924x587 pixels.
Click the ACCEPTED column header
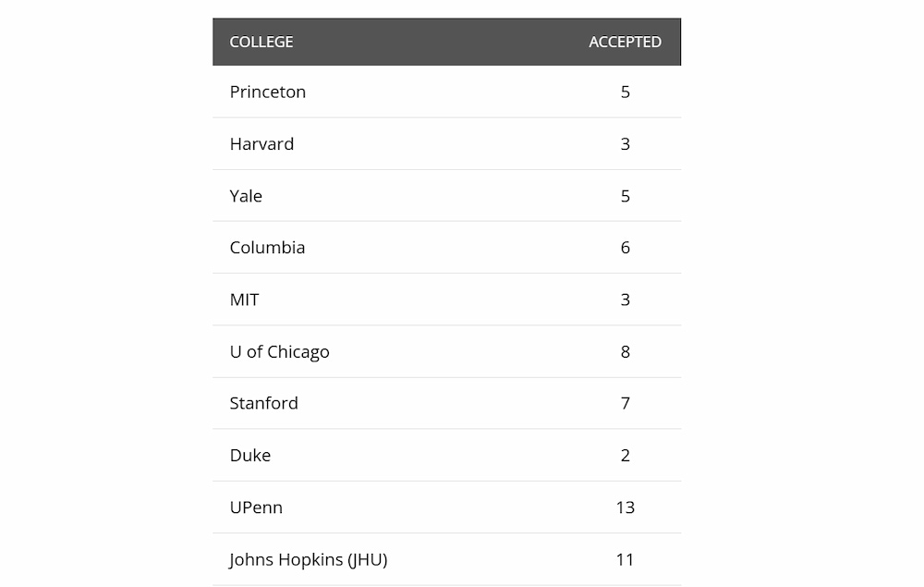tap(625, 42)
